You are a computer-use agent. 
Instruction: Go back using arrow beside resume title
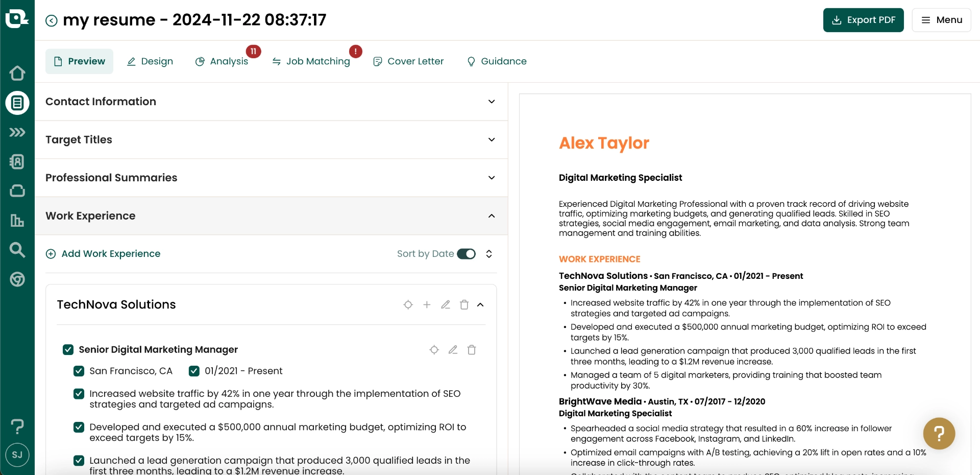click(x=52, y=20)
